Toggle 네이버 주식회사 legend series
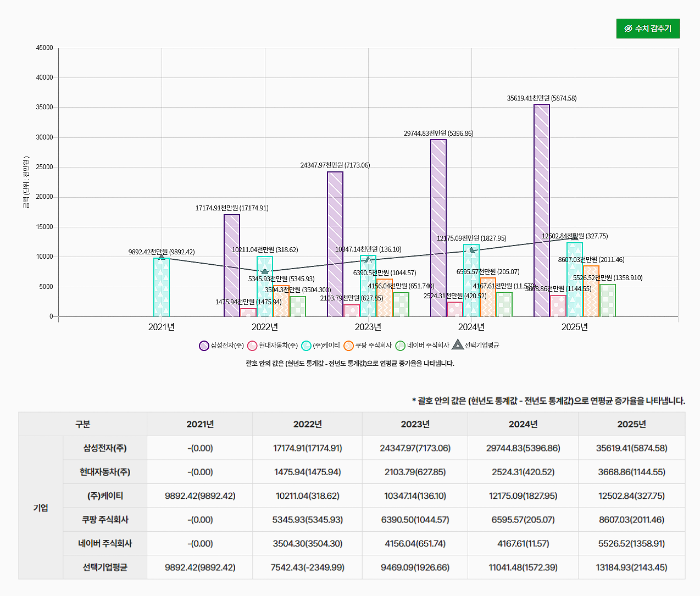 point(423,346)
